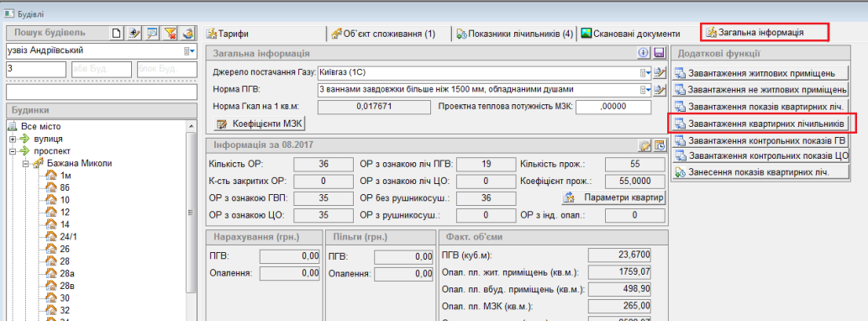Select building 28в in the tree
Image resolution: width=868 pixels, height=321 pixels.
pos(67,286)
